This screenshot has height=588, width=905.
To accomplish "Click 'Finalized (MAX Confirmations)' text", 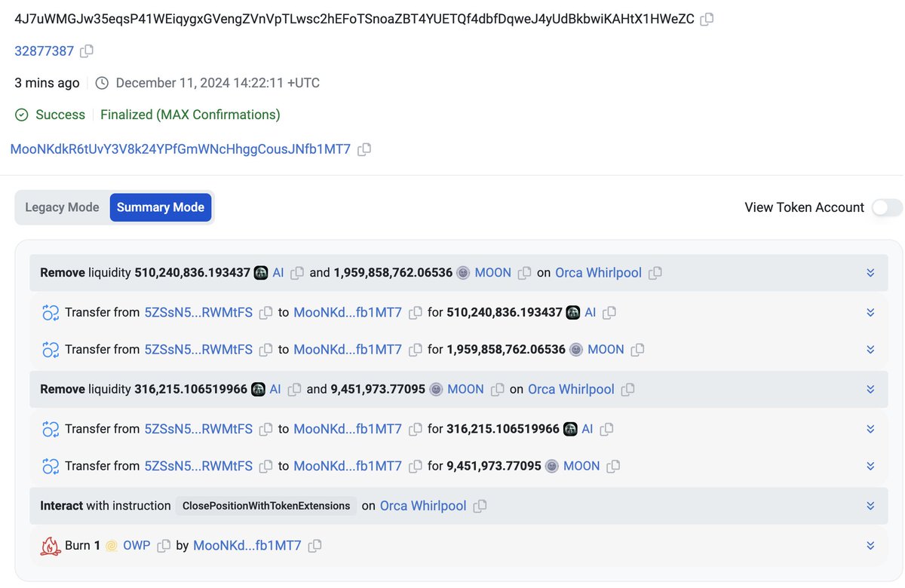I will pyautogui.click(x=190, y=115).
